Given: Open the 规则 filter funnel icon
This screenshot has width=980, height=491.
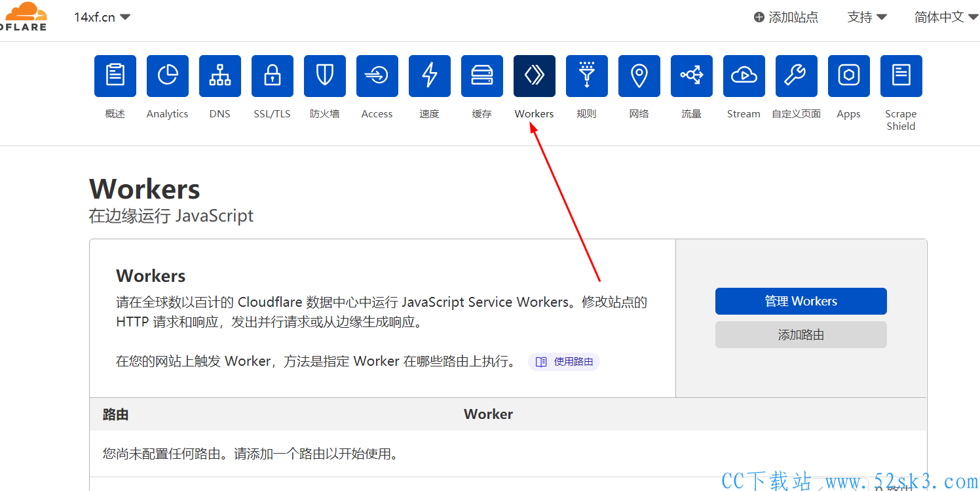Looking at the screenshot, I should 587,76.
